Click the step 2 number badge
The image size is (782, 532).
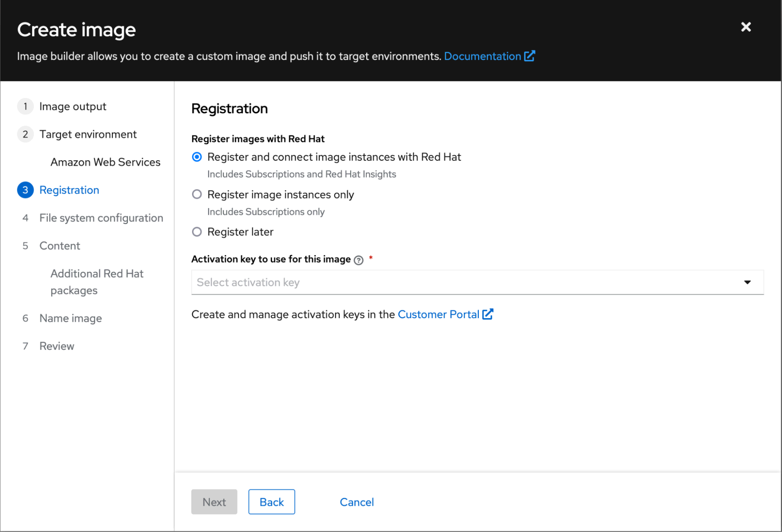pos(25,134)
